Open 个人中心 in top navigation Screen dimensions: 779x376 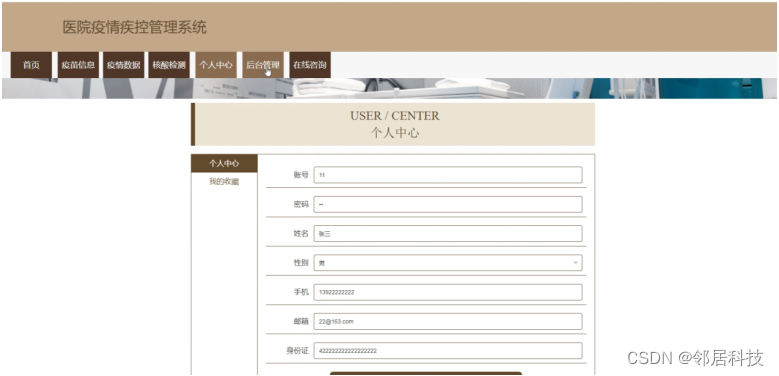tap(216, 65)
